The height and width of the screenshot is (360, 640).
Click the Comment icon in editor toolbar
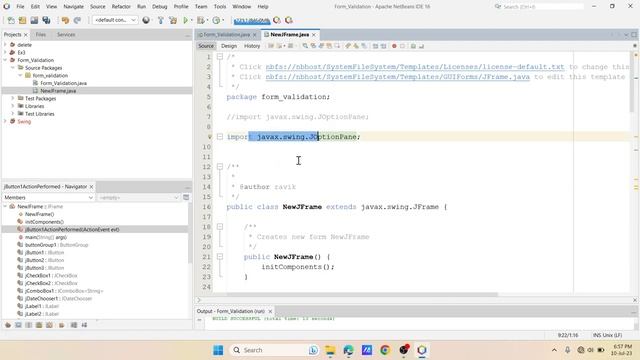(413, 46)
